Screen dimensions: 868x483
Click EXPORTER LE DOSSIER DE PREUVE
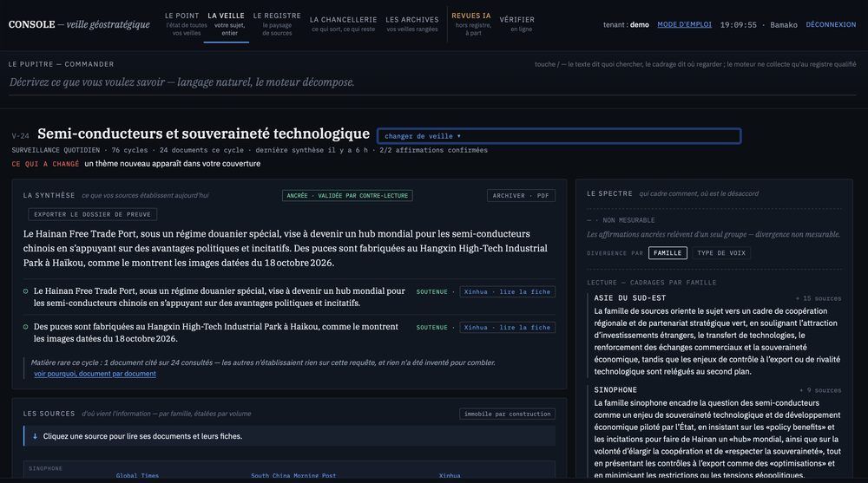pyautogui.click(x=93, y=215)
